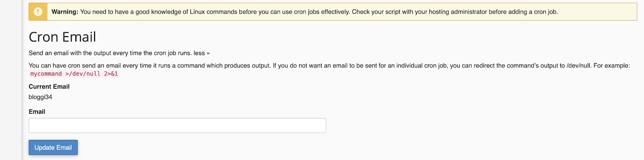Select the 'Cron Email' heading
The height and width of the screenshot is (160, 644).
tap(62, 37)
